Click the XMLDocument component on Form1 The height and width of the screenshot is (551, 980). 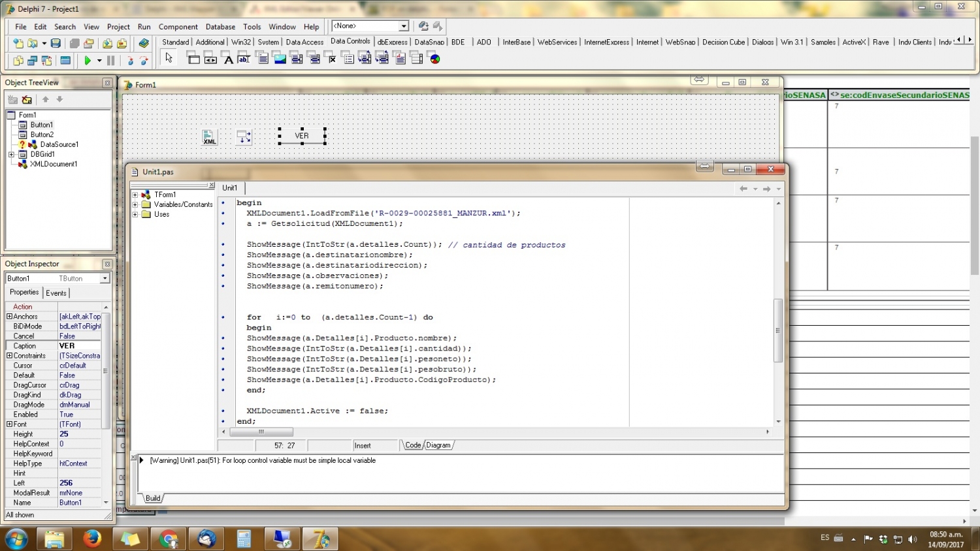[209, 136]
